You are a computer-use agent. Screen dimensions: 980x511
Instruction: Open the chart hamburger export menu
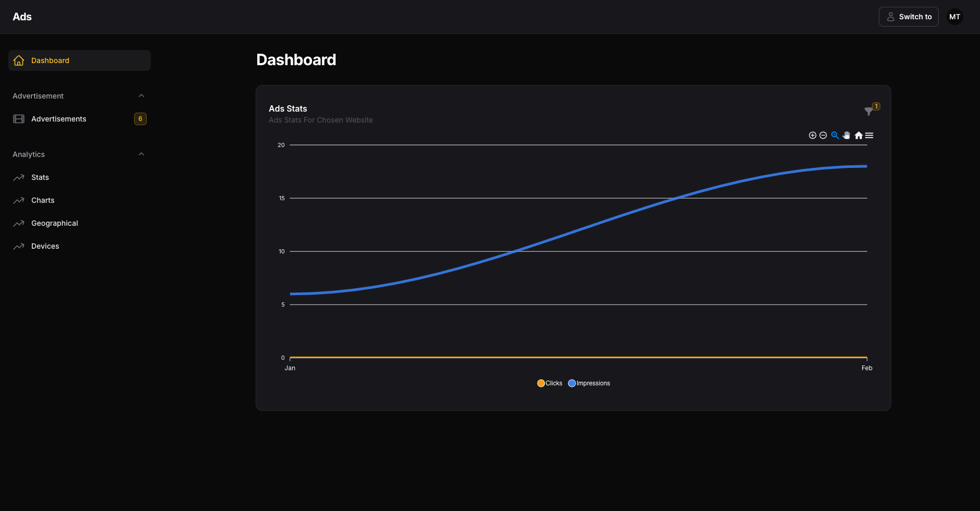pyautogui.click(x=869, y=136)
